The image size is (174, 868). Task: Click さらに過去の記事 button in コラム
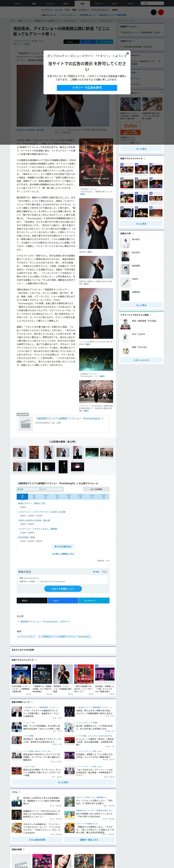click(x=37, y=839)
